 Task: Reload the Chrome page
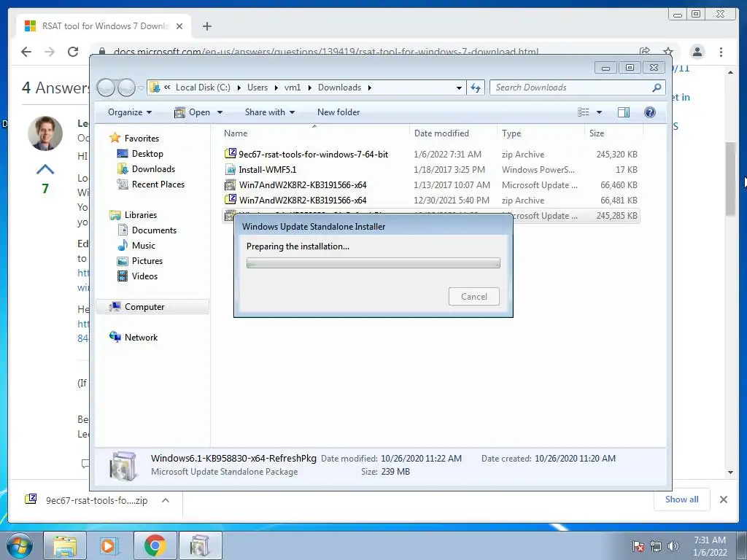pos(73,52)
